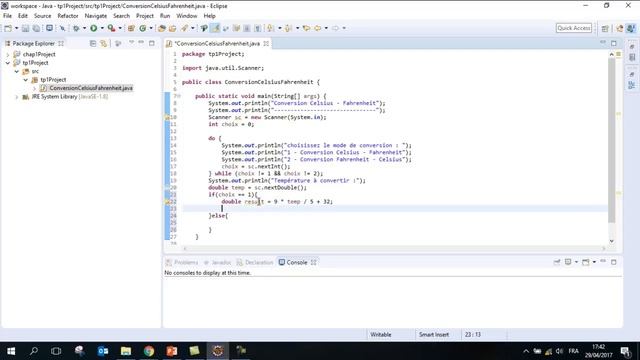Screen dimensions: 640x360
Task: Expand the chap1Project tree node
Action: [x=8, y=54]
